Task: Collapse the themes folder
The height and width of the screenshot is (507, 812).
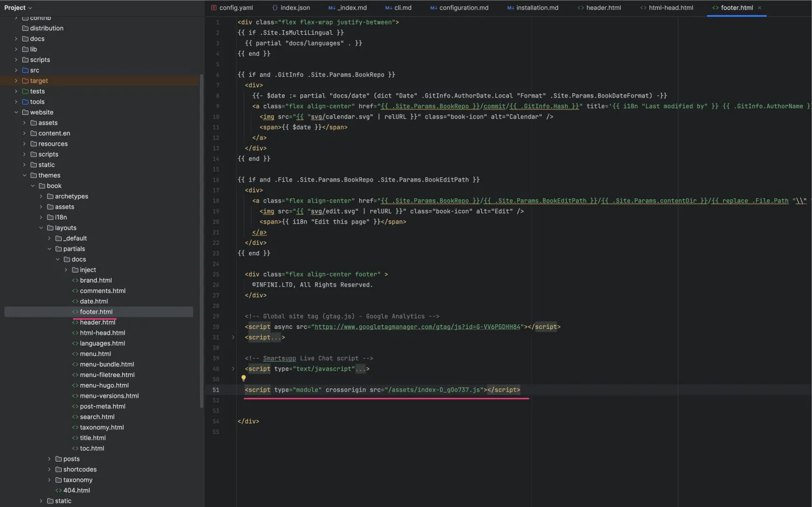Action: [x=24, y=175]
